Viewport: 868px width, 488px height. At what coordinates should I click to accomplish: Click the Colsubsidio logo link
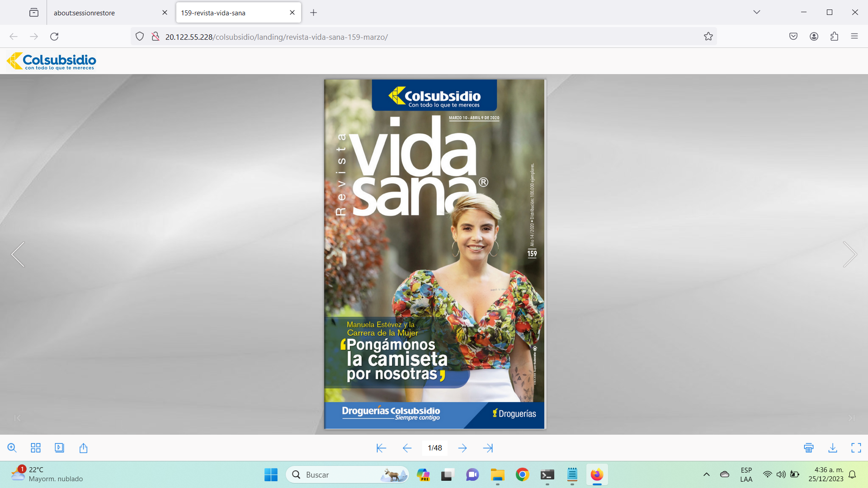(x=51, y=61)
